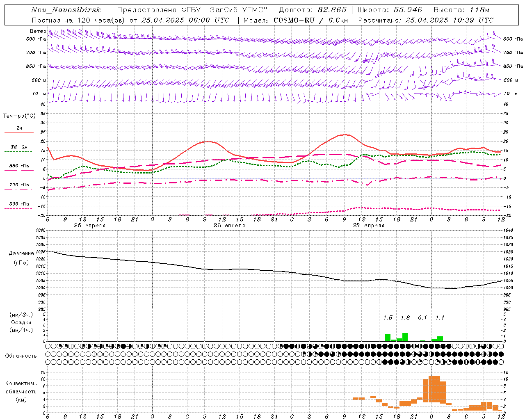Click the 25 апреля date label
Screen dimensions: 525x420
(x=89, y=226)
